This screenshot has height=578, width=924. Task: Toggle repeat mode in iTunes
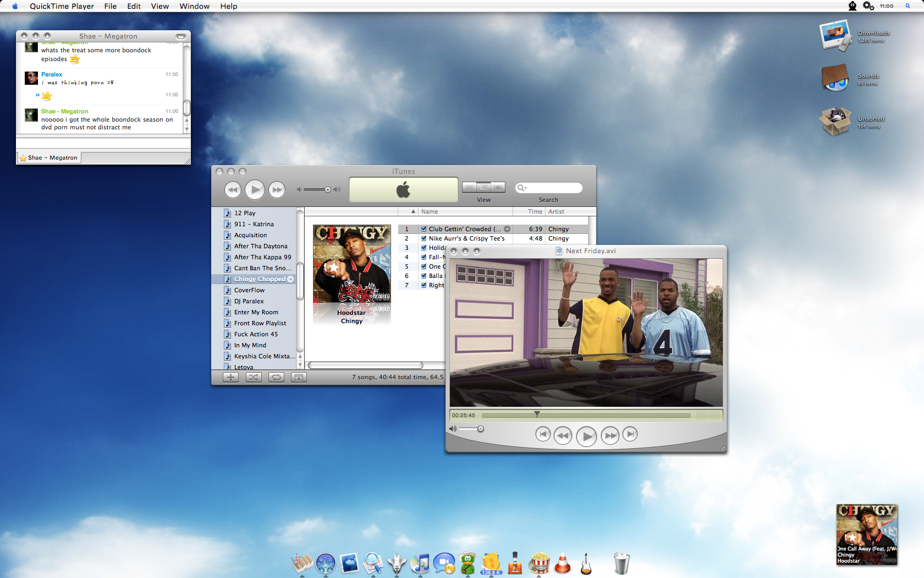coord(276,377)
